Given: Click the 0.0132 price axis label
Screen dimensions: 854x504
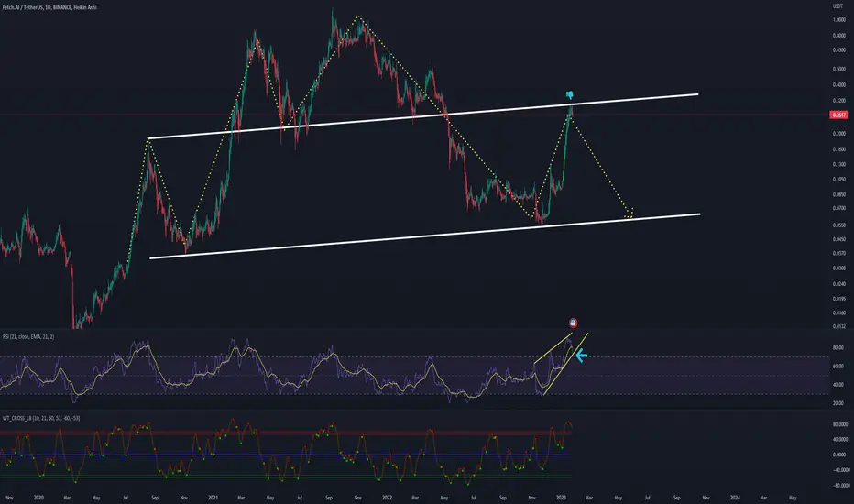Looking at the screenshot, I should coord(839,326).
